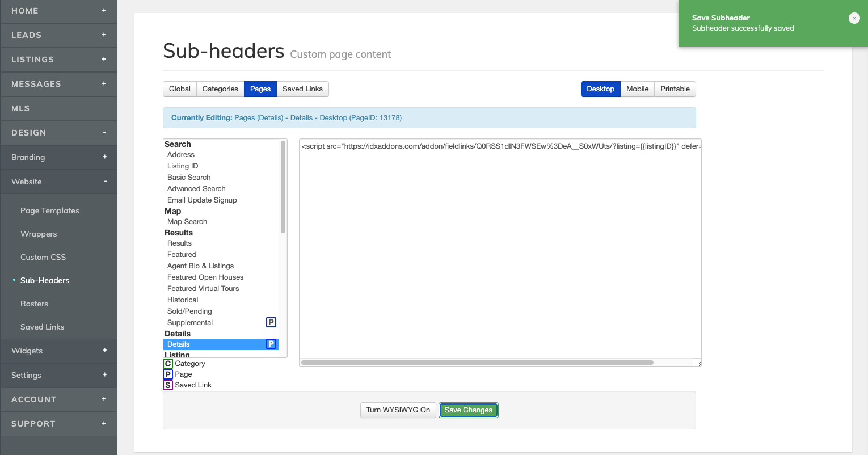Click into the subheader script text area

pyautogui.click(x=499, y=250)
